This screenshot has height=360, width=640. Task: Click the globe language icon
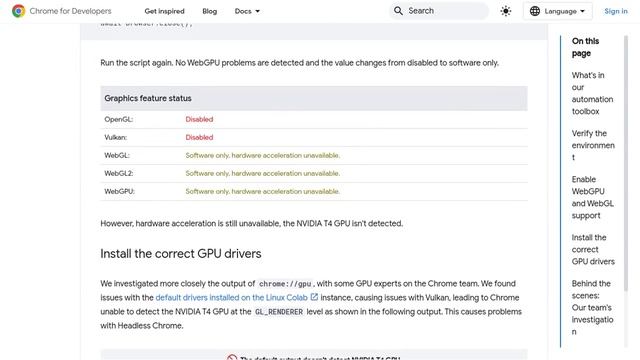(x=535, y=11)
